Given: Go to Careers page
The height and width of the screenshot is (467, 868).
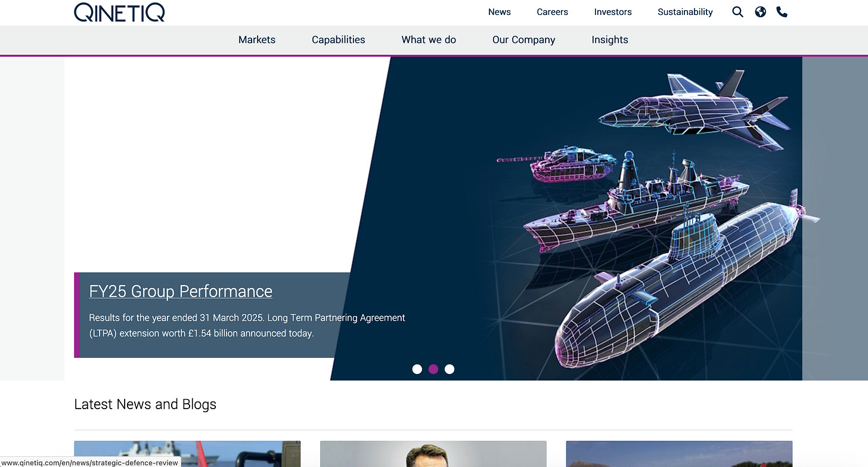Looking at the screenshot, I should click(552, 12).
